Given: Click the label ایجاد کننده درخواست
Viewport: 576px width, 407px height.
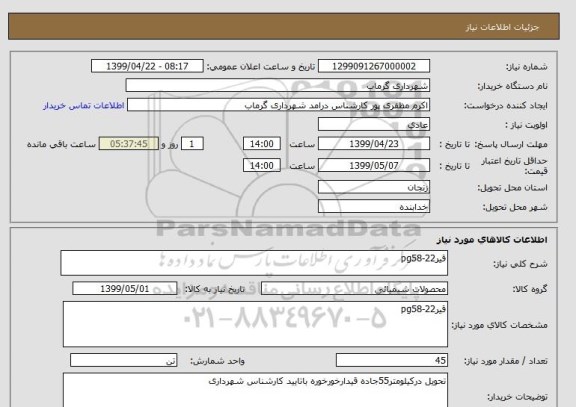Looking at the screenshot, I should point(506,106).
